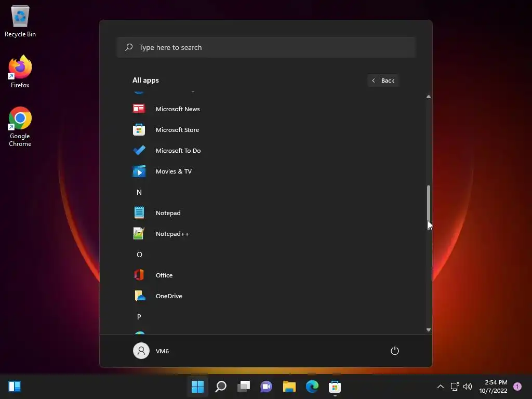The height and width of the screenshot is (399, 532).
Task: Open the clock and date flyout
Action: click(x=493, y=387)
